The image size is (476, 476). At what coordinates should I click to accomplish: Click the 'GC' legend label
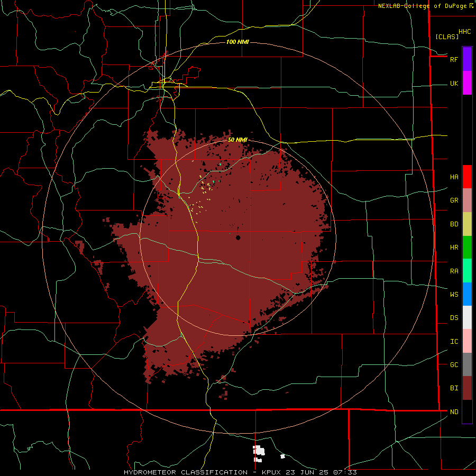(454, 364)
